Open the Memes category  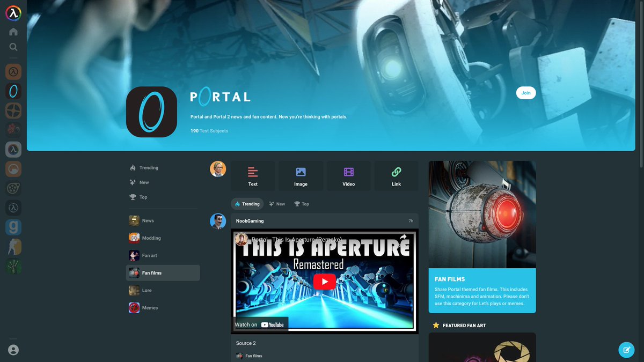[163, 308]
